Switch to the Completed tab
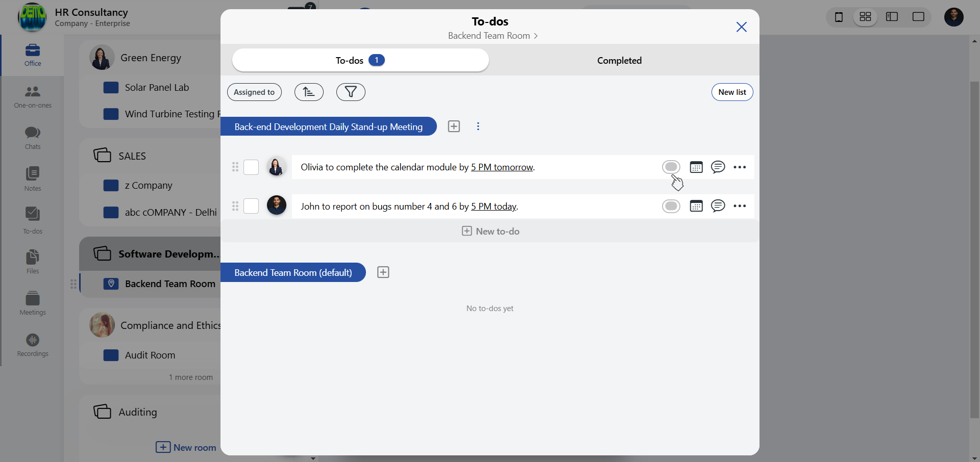Image resolution: width=980 pixels, height=462 pixels. pyautogui.click(x=619, y=60)
